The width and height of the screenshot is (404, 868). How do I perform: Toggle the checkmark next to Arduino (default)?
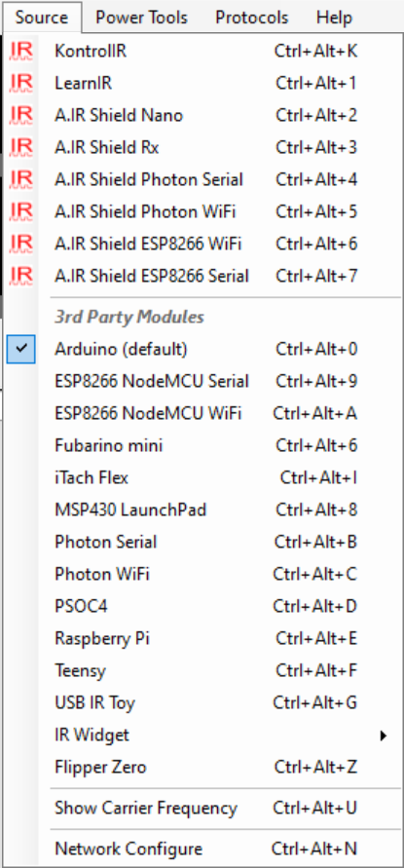click(x=21, y=350)
